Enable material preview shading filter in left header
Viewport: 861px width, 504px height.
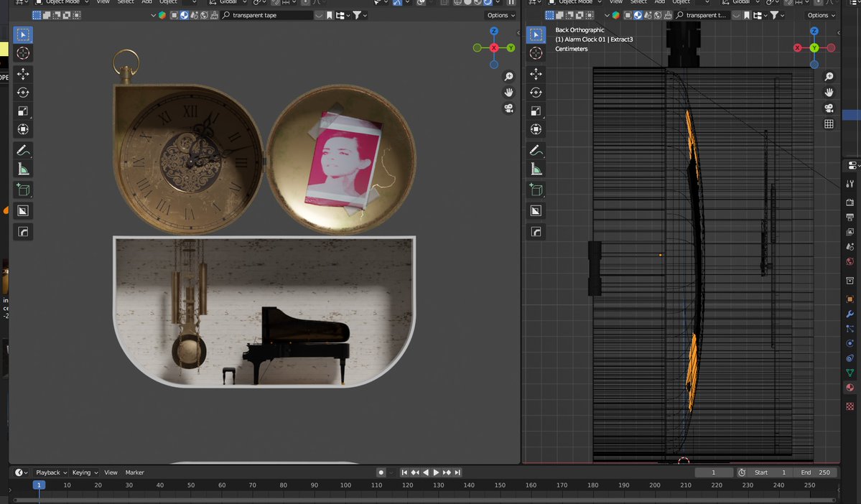tap(184, 15)
